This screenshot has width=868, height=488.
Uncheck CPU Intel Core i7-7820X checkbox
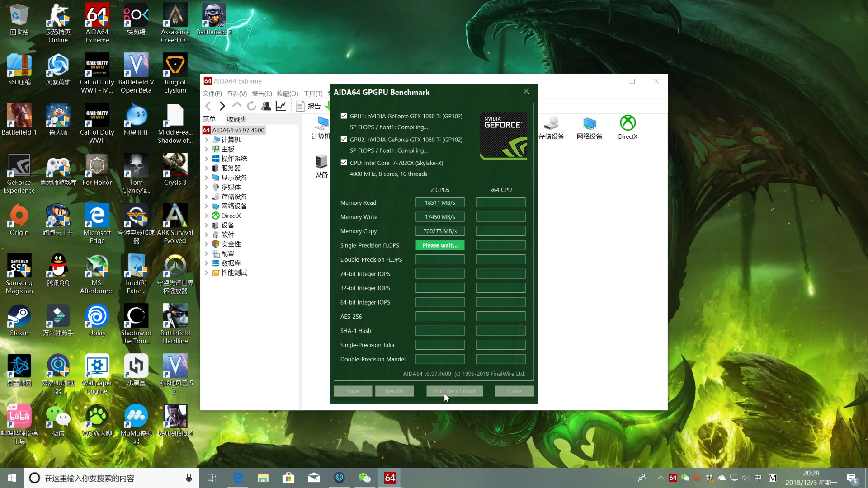point(344,163)
